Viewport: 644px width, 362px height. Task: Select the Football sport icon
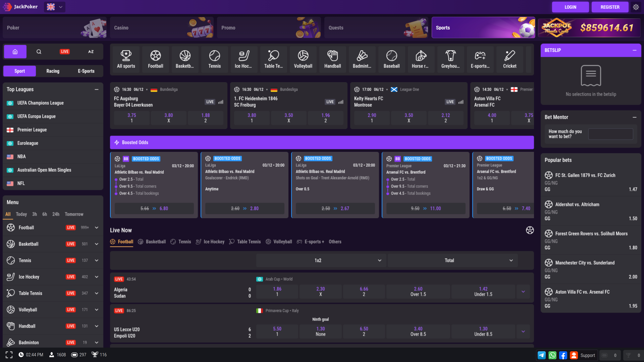click(155, 59)
